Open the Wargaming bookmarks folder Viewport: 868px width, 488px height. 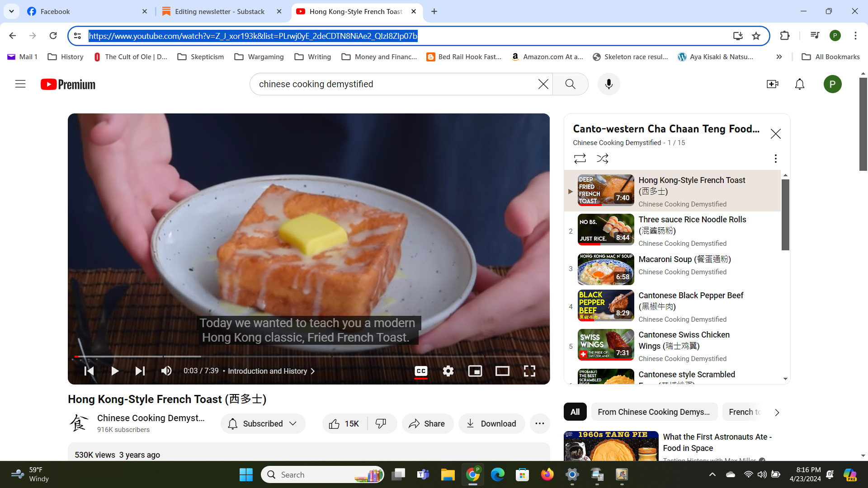(x=259, y=56)
